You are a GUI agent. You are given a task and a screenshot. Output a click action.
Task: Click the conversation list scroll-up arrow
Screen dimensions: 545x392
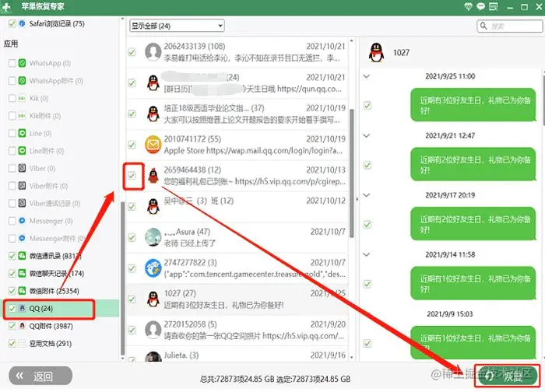point(351,41)
